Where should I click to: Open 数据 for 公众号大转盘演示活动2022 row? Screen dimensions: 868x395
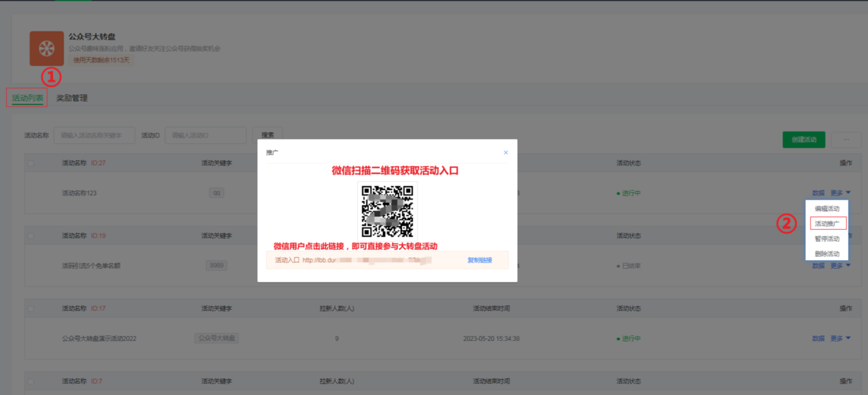tap(818, 338)
